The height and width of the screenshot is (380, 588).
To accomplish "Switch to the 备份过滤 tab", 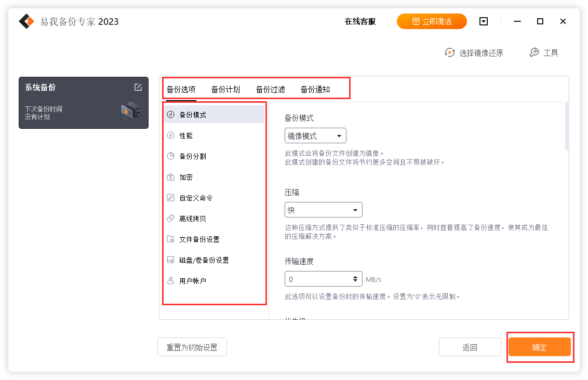I will pos(270,89).
